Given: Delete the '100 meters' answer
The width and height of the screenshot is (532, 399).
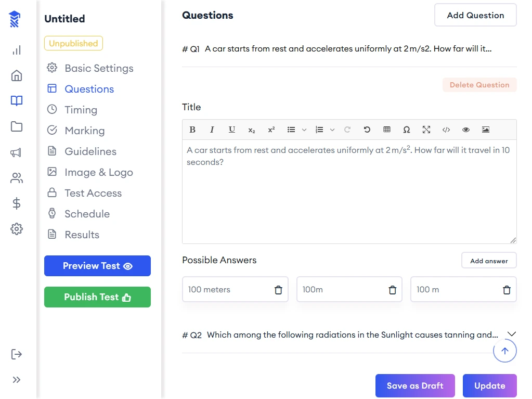Looking at the screenshot, I should pos(278,290).
